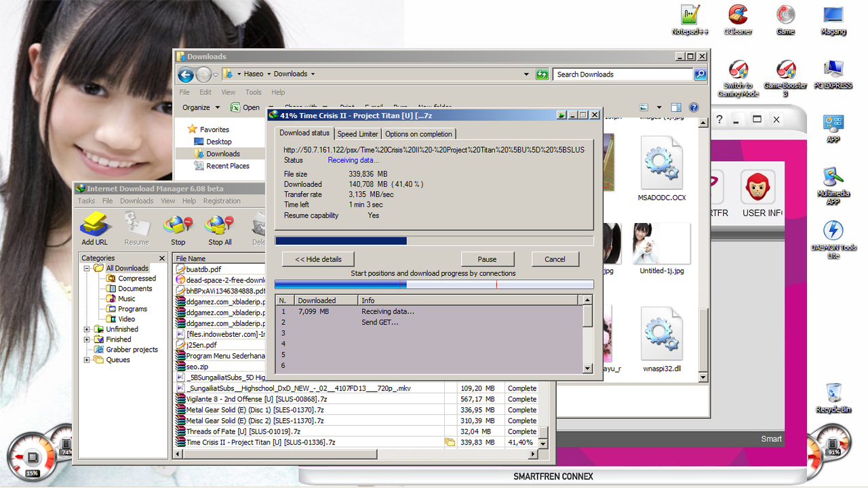This screenshot has width=868, height=488.
Task: Open the Options on completion tab
Action: coord(418,134)
